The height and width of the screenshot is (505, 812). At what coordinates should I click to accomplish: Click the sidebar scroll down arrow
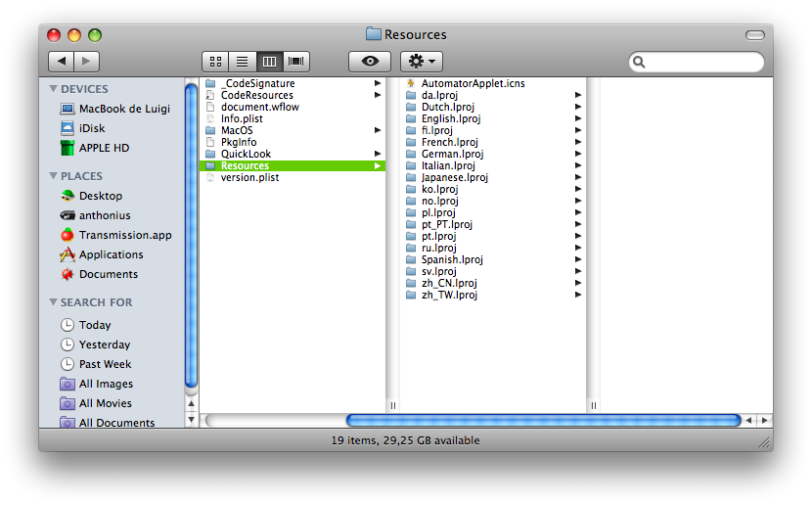[x=191, y=420]
